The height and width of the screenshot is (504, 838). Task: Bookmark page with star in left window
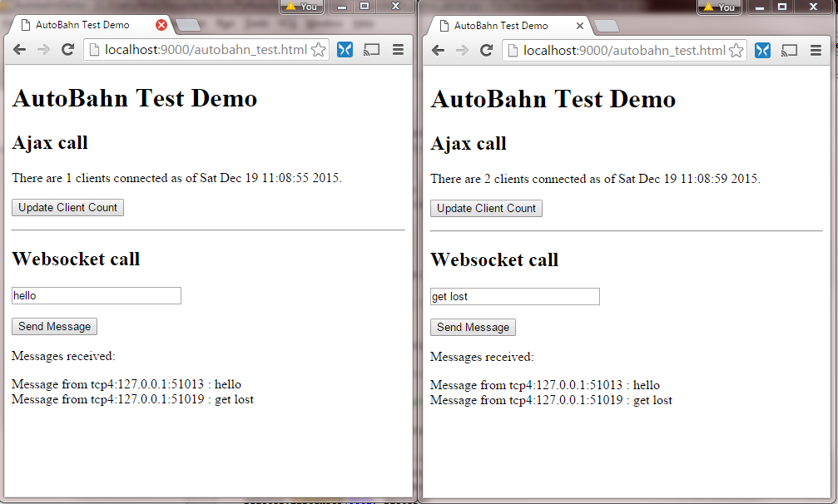click(319, 50)
